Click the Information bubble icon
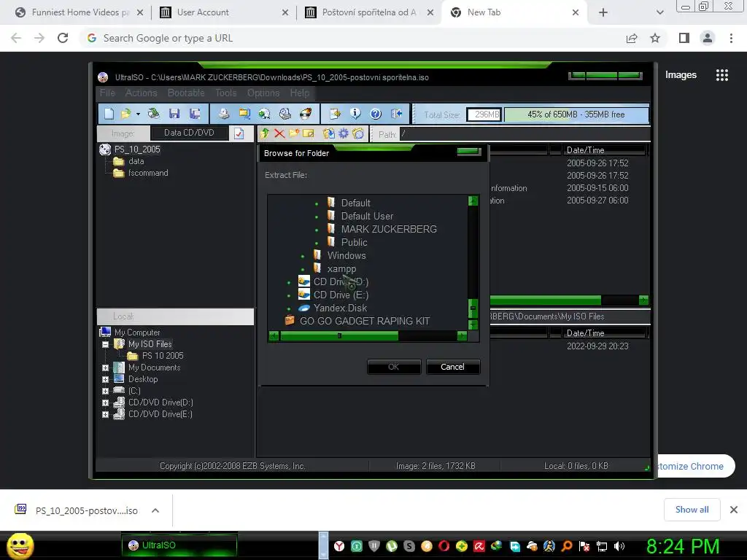Image resolution: width=747 pixels, height=560 pixels. point(355,113)
